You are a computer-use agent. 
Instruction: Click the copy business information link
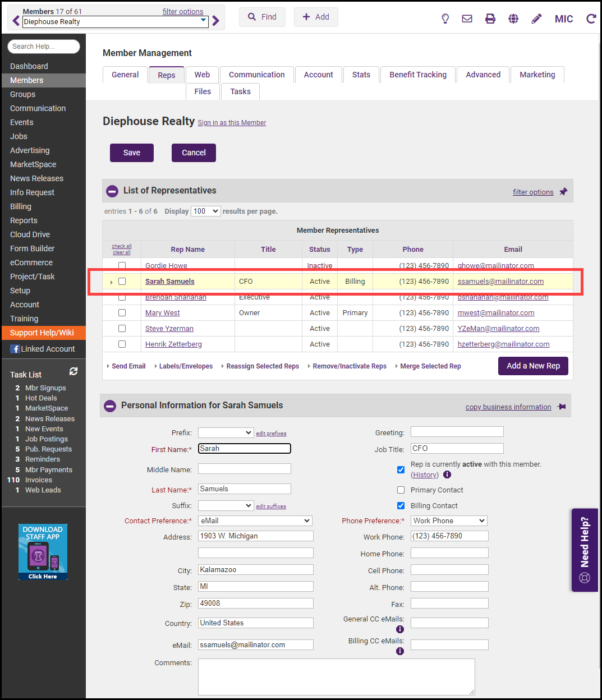pyautogui.click(x=508, y=407)
